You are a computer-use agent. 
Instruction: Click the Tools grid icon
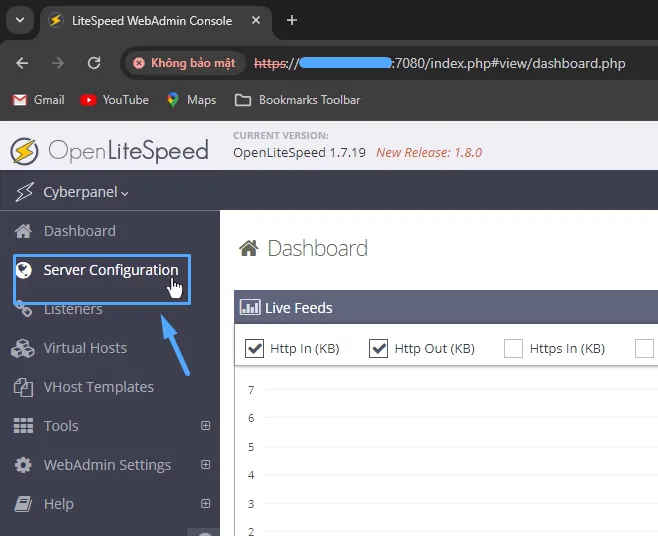[23, 426]
